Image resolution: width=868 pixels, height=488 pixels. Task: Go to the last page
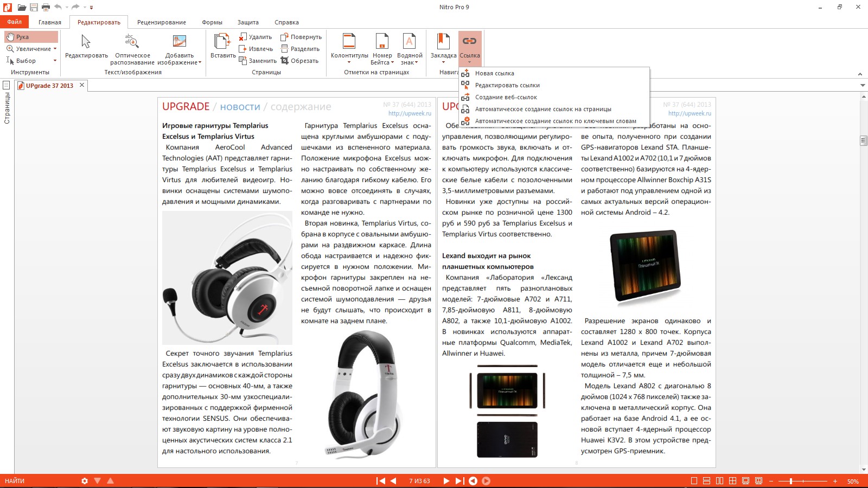459,481
